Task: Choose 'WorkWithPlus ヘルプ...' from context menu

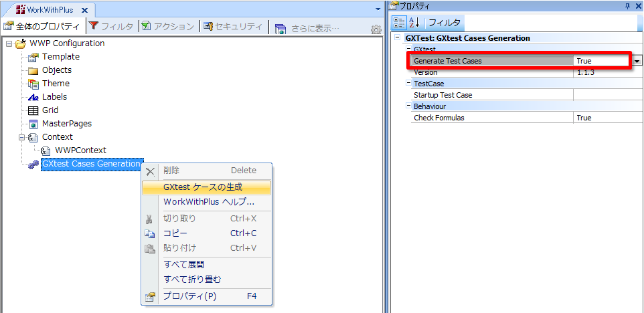Action: (209, 202)
